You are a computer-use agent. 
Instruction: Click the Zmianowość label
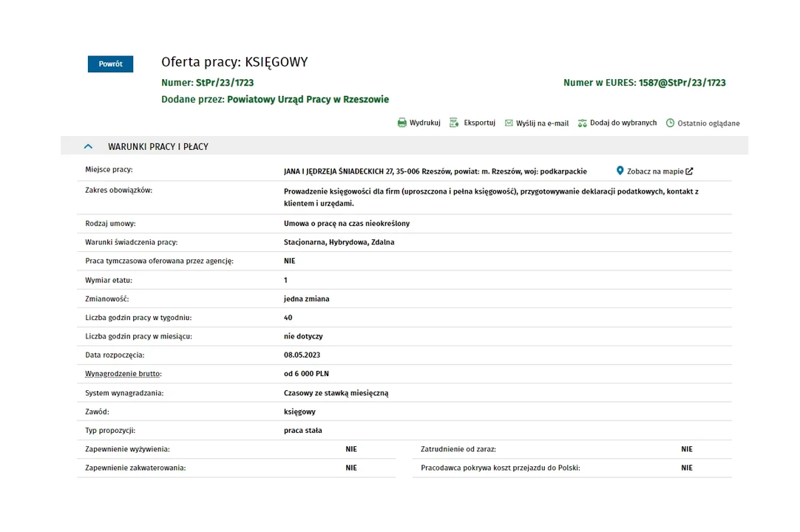tap(106, 299)
